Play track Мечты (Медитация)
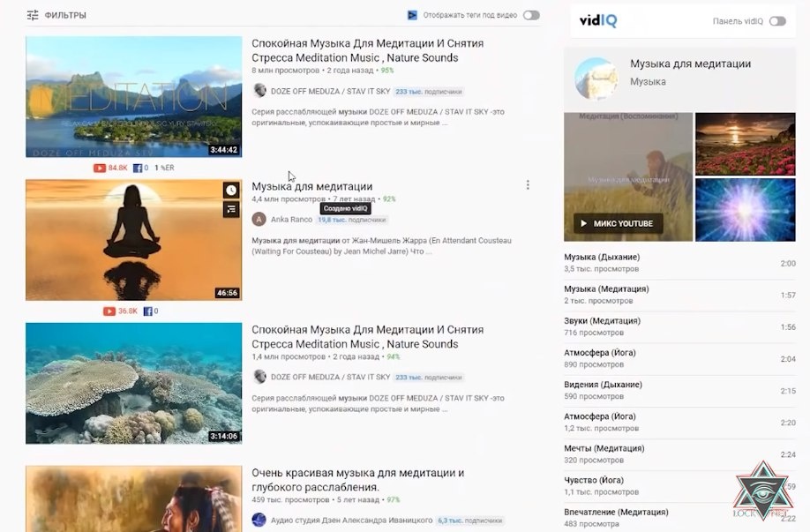Viewport: 810px width, 532px height. [x=679, y=455]
